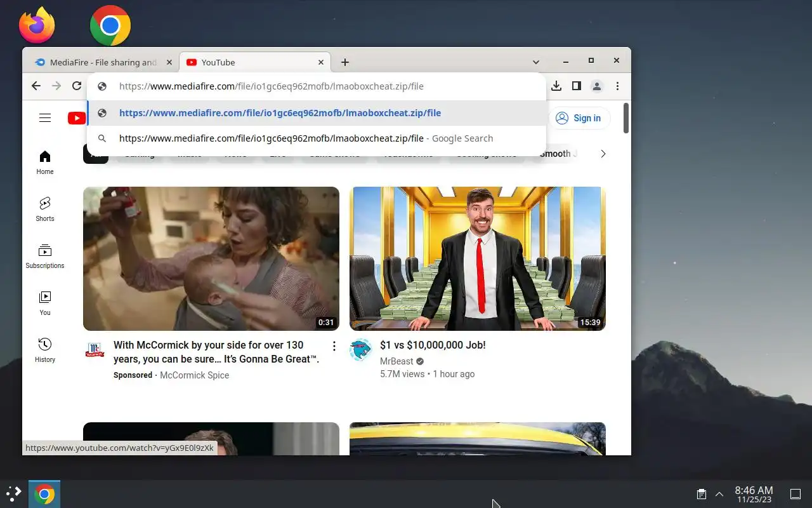Image resolution: width=812 pixels, height=508 pixels.
Task: Click the 15:39 duration badge
Action: pos(590,323)
